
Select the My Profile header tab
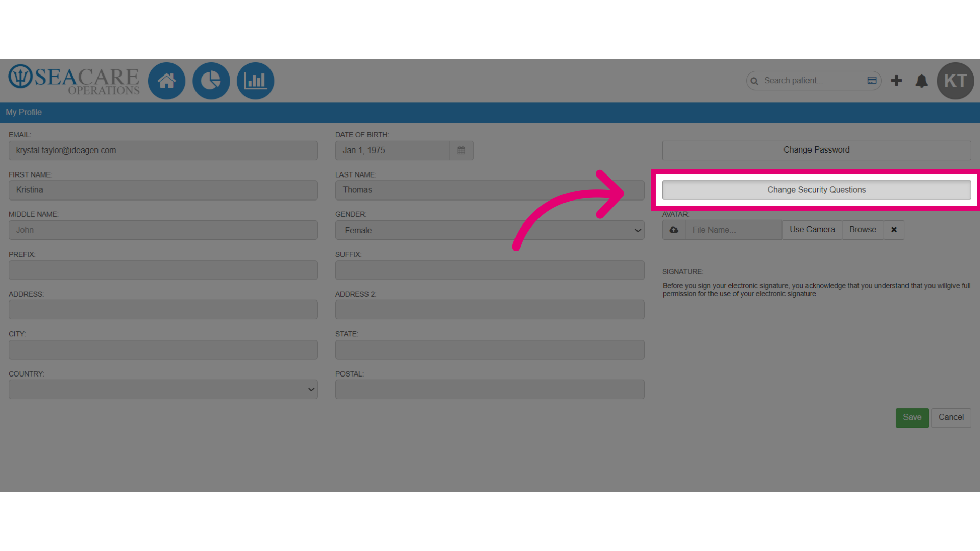click(24, 112)
